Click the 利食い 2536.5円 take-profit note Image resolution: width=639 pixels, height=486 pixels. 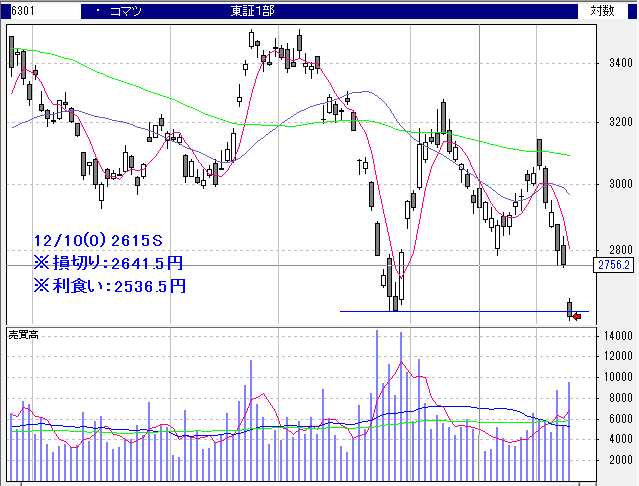(x=109, y=286)
